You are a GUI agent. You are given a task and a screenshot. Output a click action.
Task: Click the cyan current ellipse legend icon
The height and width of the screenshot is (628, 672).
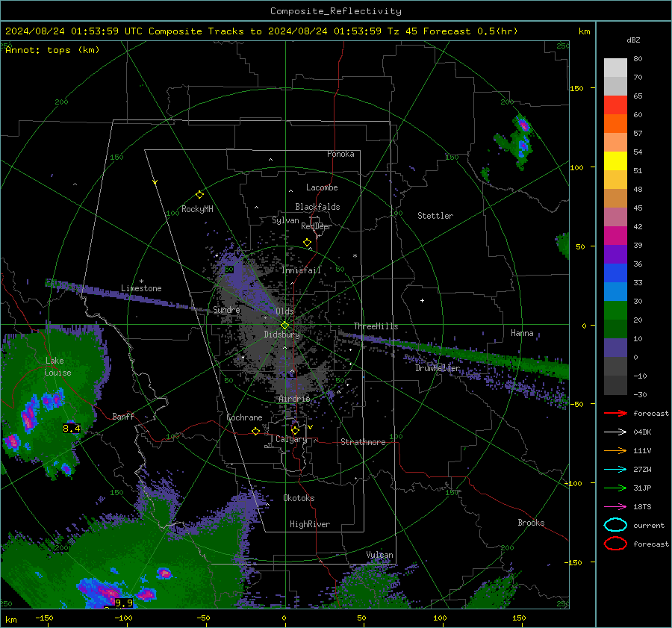tap(615, 525)
